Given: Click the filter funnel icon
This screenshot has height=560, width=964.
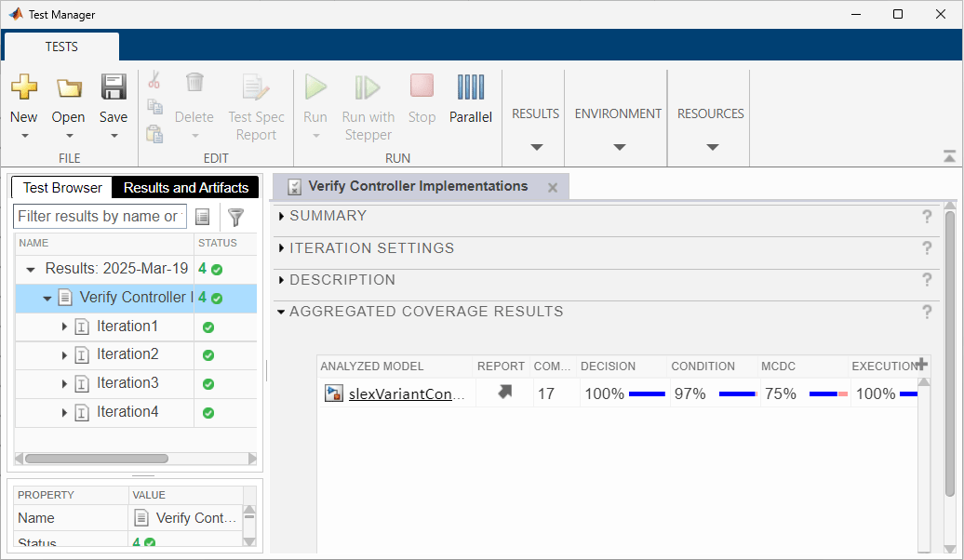Looking at the screenshot, I should (x=235, y=217).
